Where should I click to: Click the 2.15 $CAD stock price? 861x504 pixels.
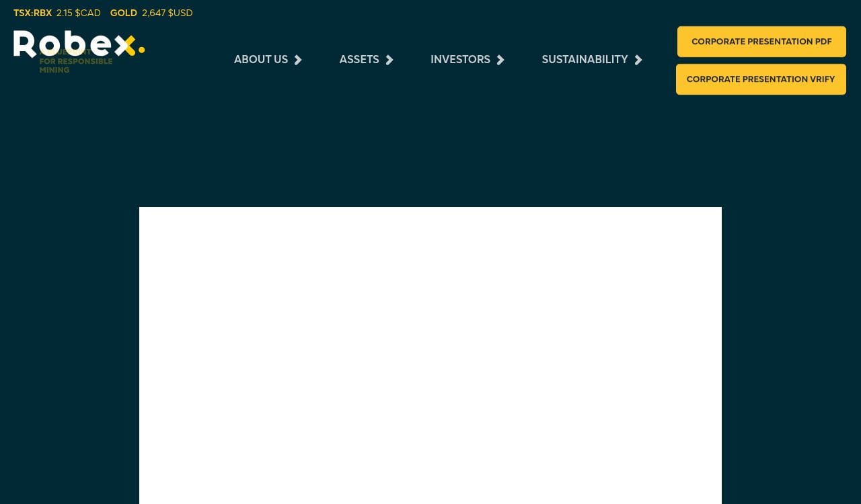click(x=79, y=13)
